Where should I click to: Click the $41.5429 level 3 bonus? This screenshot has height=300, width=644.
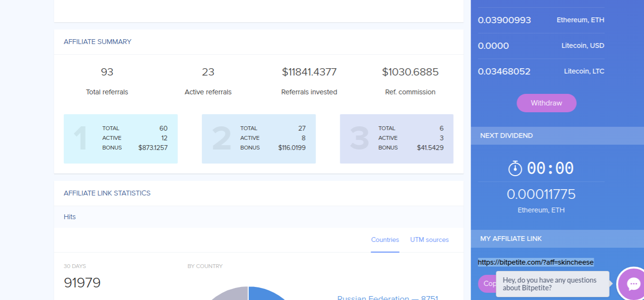pyautogui.click(x=430, y=148)
